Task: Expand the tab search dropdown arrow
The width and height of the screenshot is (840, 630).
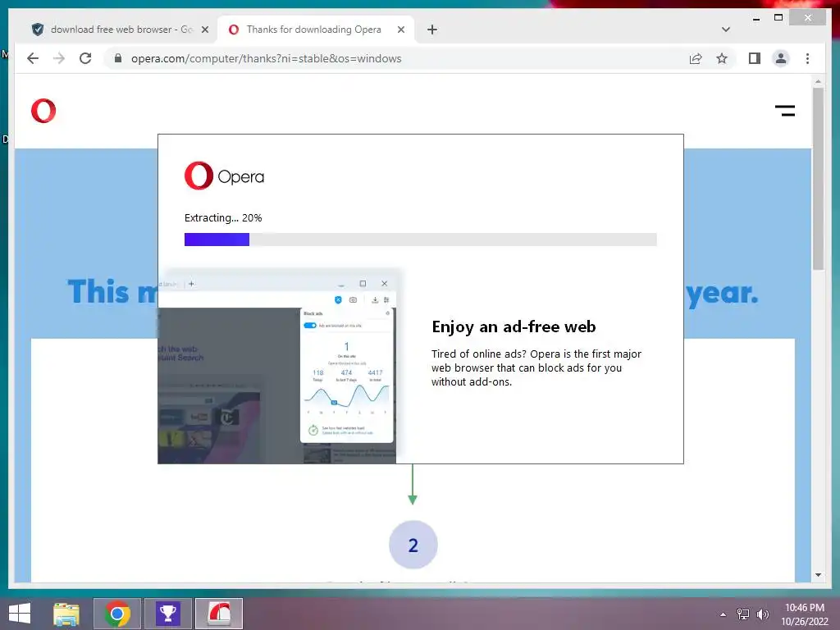Action: 725,30
